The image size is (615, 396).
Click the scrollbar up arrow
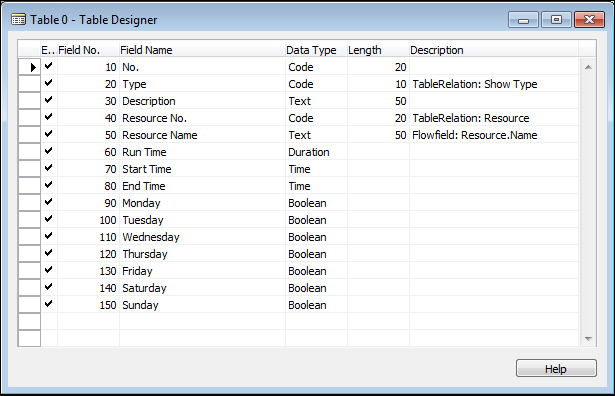(x=588, y=67)
